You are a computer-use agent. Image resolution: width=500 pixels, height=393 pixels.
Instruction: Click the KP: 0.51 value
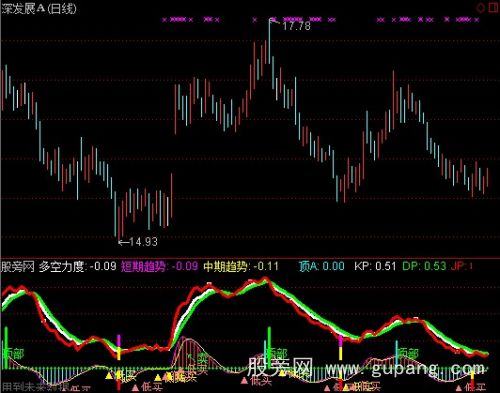coord(375,266)
